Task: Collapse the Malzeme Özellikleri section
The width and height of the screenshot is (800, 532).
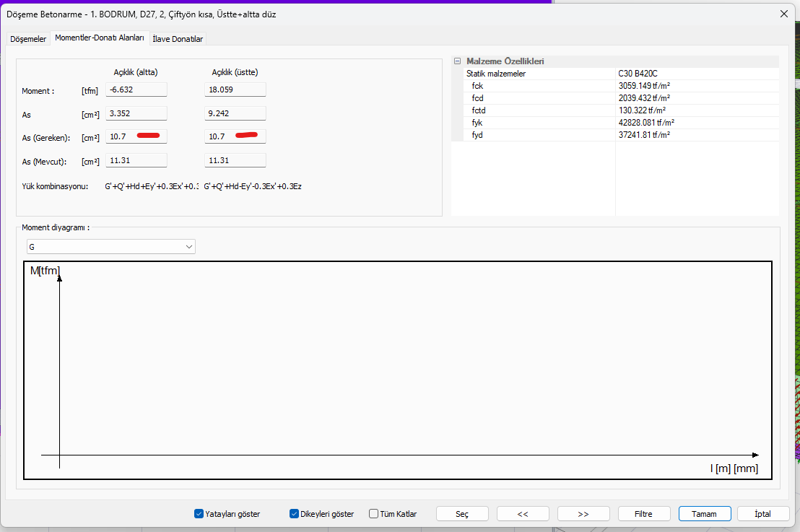Action: (x=457, y=61)
